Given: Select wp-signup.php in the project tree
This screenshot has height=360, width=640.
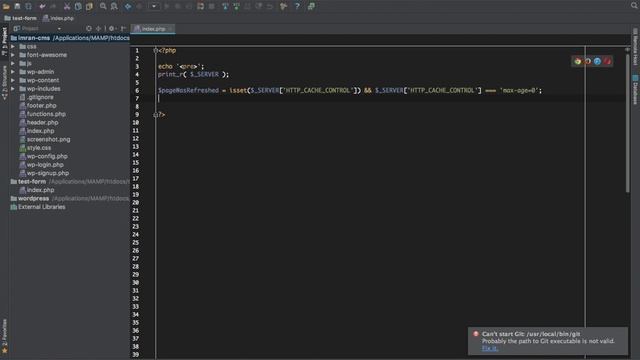Looking at the screenshot, I should pos(44,173).
